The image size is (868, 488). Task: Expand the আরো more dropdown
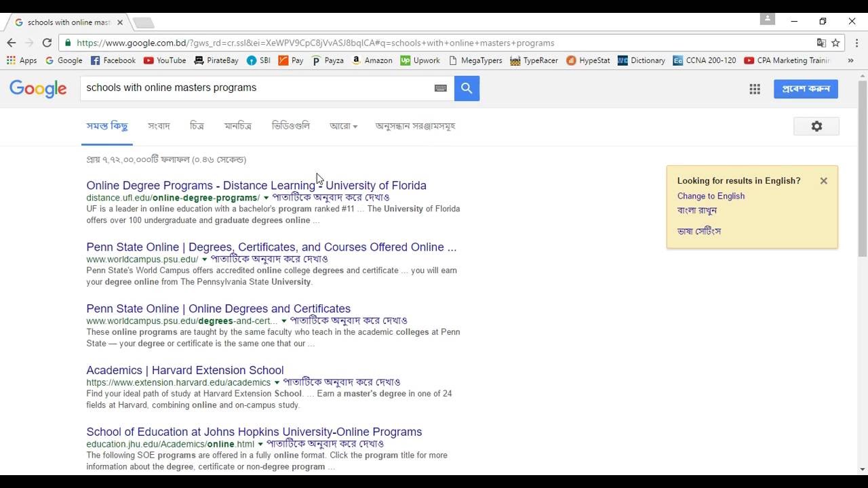tap(343, 126)
